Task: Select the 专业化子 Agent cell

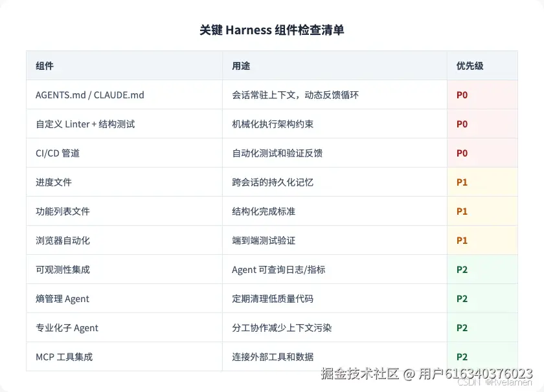Action: (x=67, y=328)
